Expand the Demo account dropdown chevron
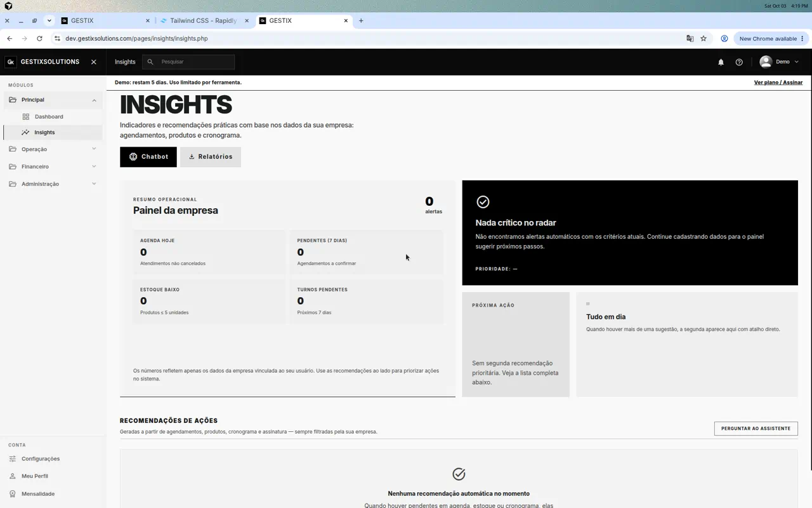The image size is (812, 508). (x=797, y=62)
